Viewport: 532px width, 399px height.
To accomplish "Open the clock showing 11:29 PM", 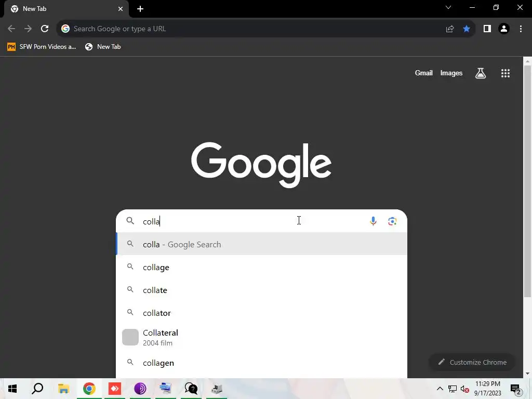I will (x=487, y=389).
